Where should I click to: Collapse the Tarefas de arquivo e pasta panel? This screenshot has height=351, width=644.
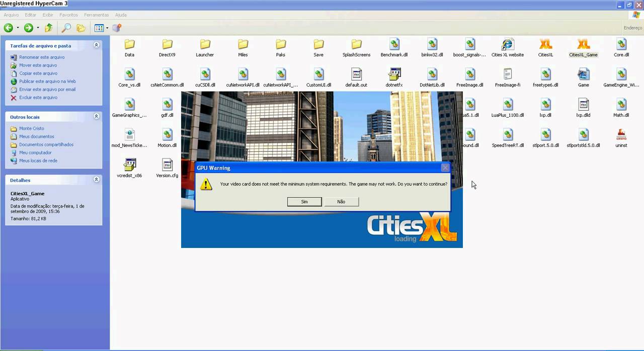point(96,45)
